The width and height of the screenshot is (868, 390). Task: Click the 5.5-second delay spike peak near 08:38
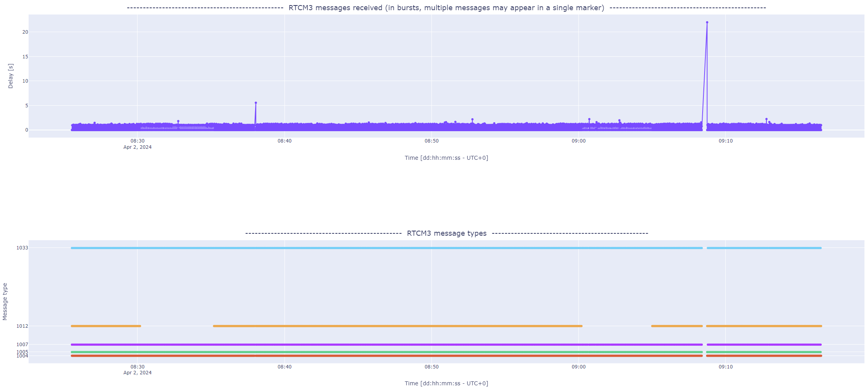pyautogui.click(x=256, y=103)
